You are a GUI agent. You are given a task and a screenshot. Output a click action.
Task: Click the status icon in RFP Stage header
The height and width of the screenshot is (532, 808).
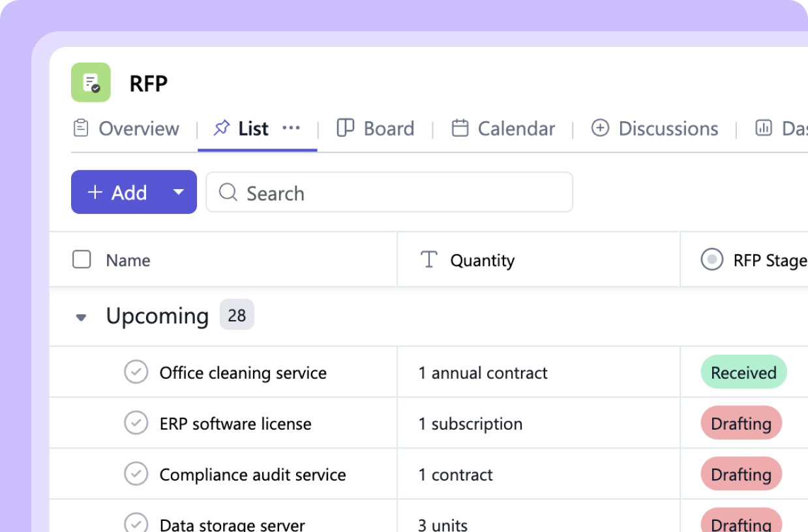[x=713, y=259]
